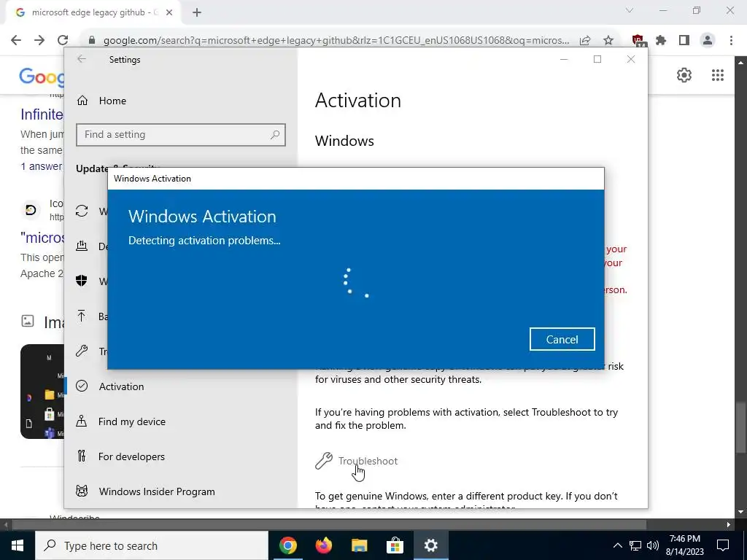This screenshot has height=560, width=747.
Task: Open the clock showing 7:46 PM
Action: click(684, 545)
